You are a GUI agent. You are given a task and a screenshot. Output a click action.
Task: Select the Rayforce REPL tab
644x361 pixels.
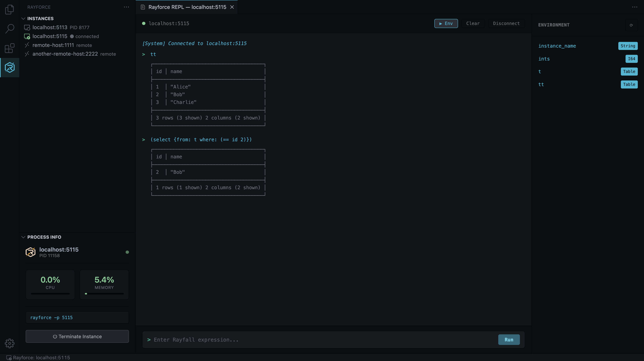(186, 7)
